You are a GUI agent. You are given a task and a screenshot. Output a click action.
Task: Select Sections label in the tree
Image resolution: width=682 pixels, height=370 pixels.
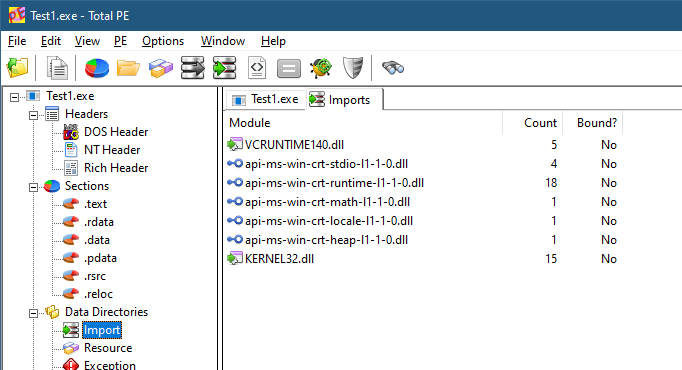click(x=87, y=186)
